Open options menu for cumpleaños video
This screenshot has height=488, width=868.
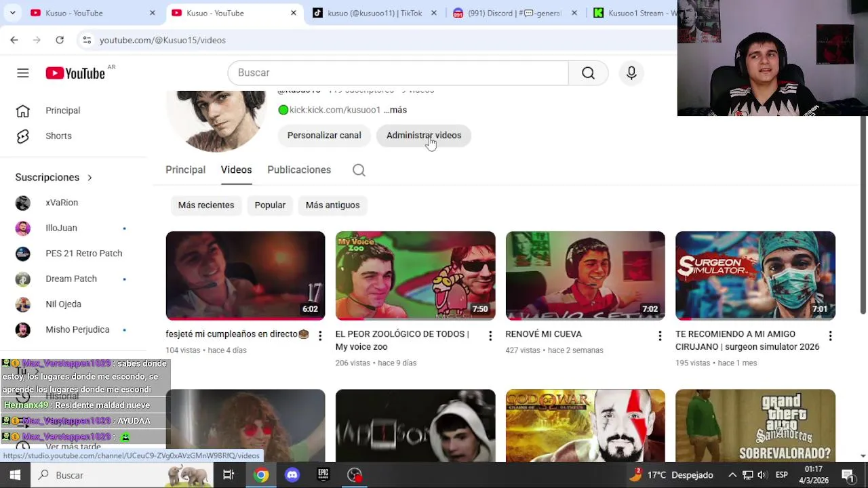320,336
